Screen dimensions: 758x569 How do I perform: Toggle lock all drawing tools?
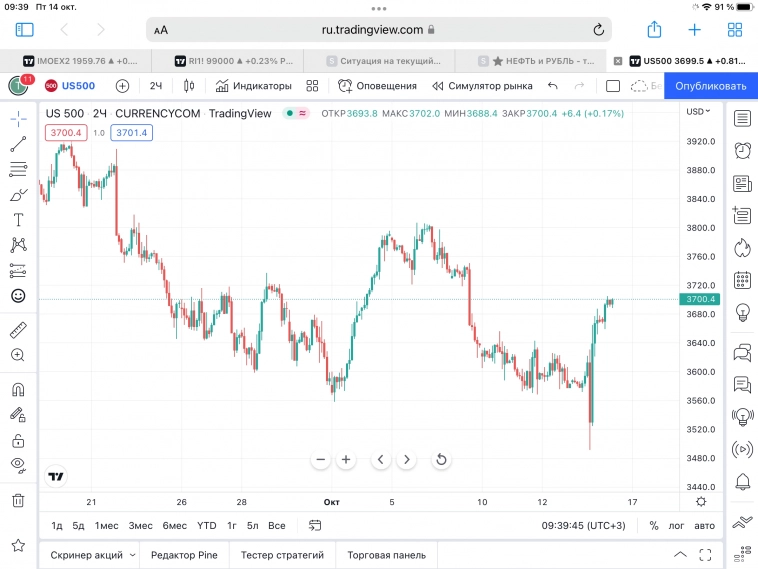point(18,440)
